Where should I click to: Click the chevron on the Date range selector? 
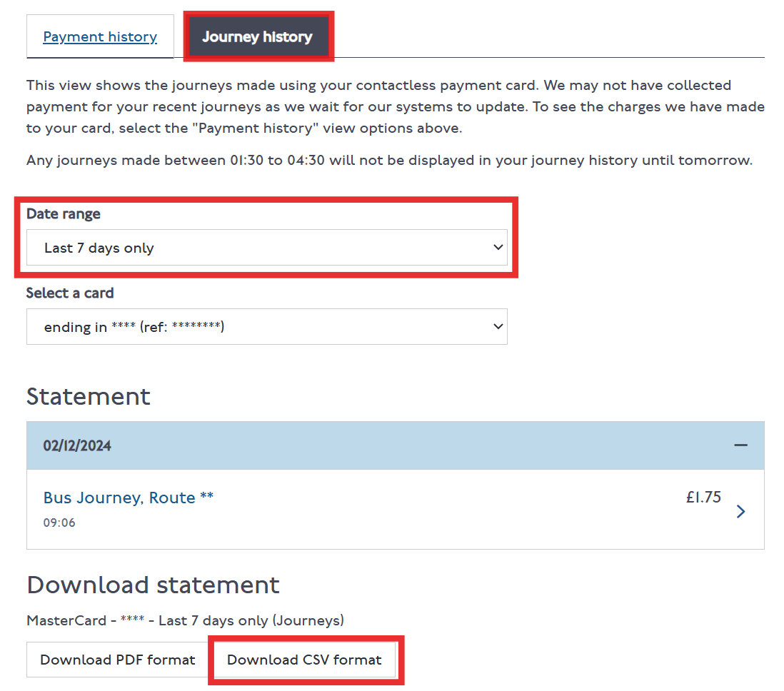tap(498, 248)
